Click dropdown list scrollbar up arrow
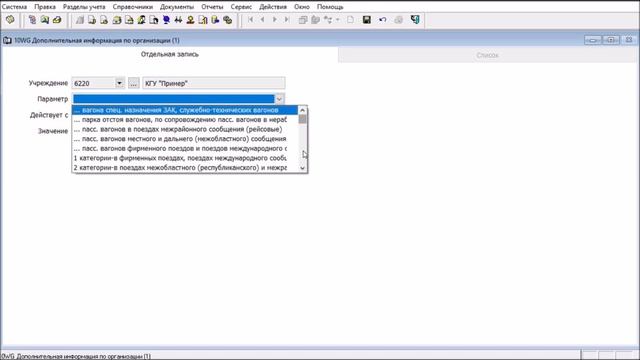The image size is (640, 360). coord(302,110)
